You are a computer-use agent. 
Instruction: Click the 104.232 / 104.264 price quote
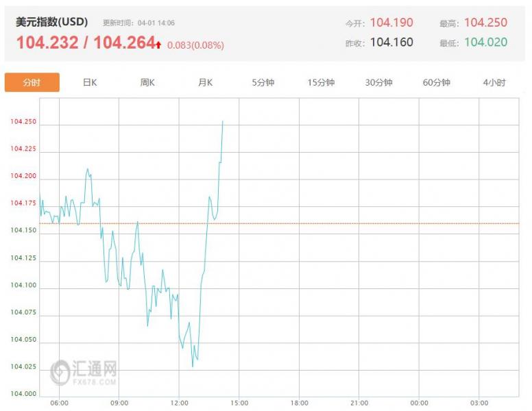[86, 43]
